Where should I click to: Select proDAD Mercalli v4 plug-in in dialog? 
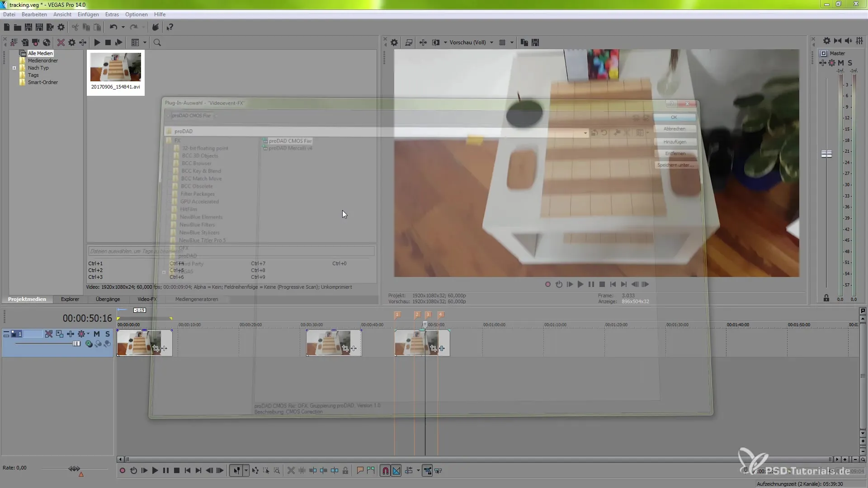click(x=290, y=148)
